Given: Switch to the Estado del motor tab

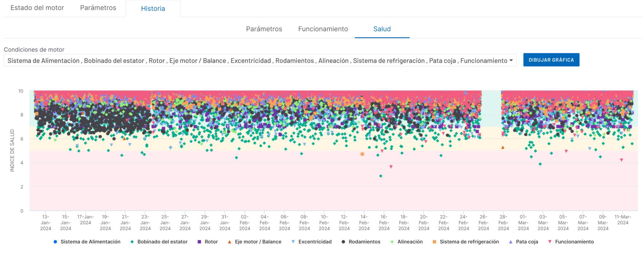Looking at the screenshot, I should pyautogui.click(x=37, y=8).
